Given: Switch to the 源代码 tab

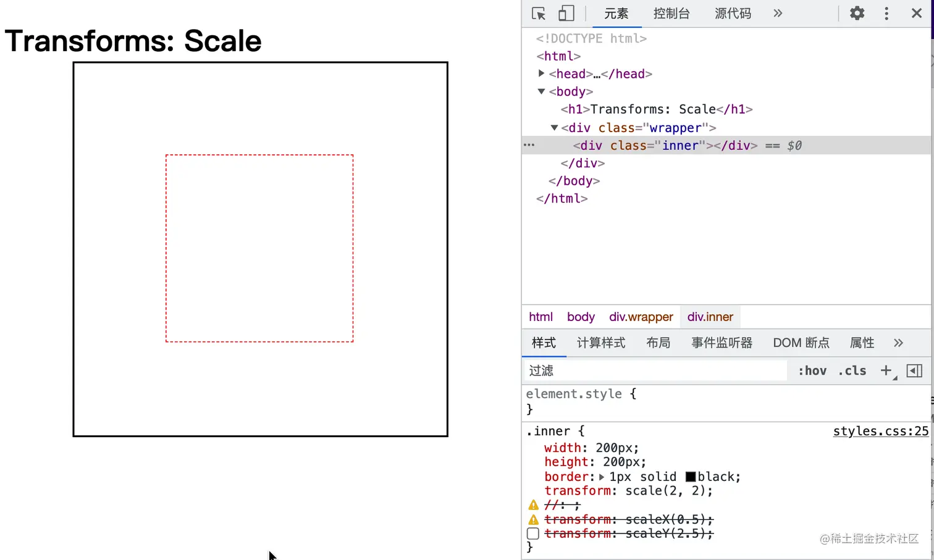Looking at the screenshot, I should pos(733,14).
